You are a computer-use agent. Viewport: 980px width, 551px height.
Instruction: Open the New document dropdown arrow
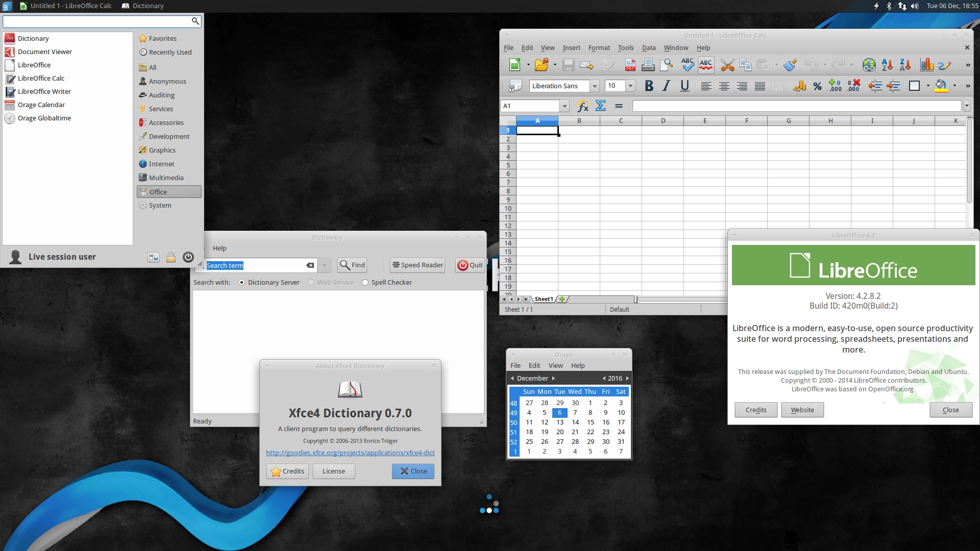[528, 65]
